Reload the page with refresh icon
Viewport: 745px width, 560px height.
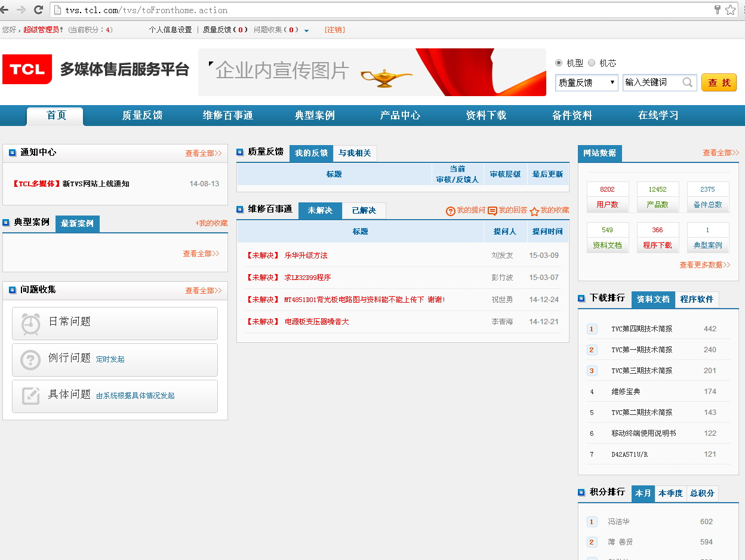click(x=38, y=10)
